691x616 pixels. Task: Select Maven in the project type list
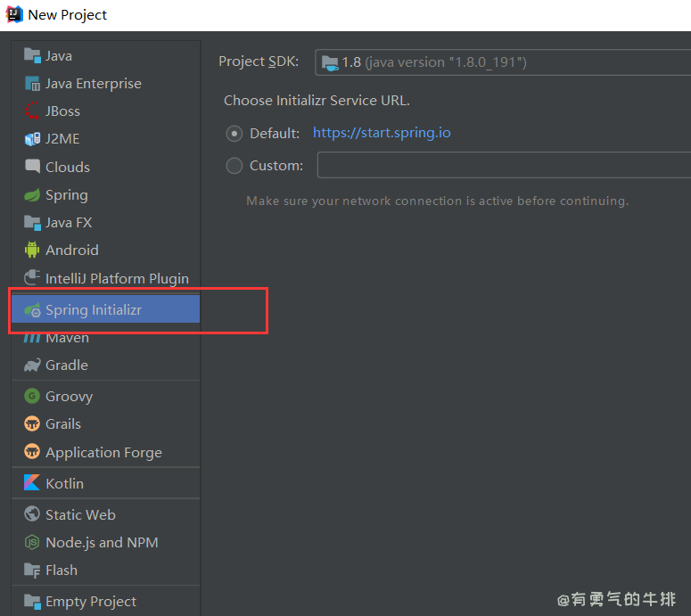pos(67,338)
